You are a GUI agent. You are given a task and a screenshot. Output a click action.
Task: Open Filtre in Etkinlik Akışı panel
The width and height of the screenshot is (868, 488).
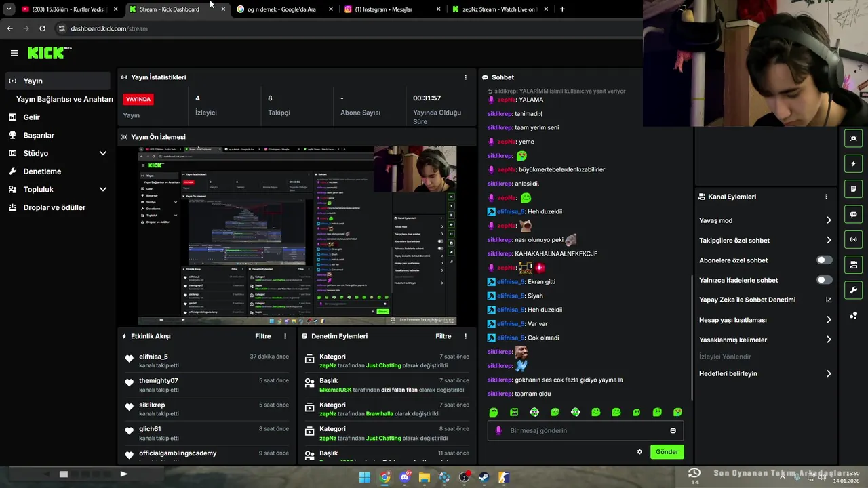point(263,336)
